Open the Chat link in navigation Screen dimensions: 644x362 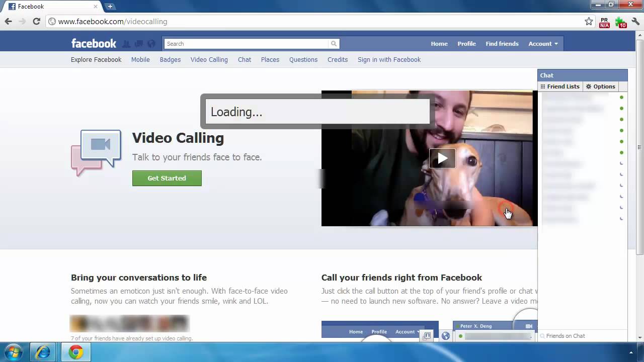pyautogui.click(x=245, y=59)
